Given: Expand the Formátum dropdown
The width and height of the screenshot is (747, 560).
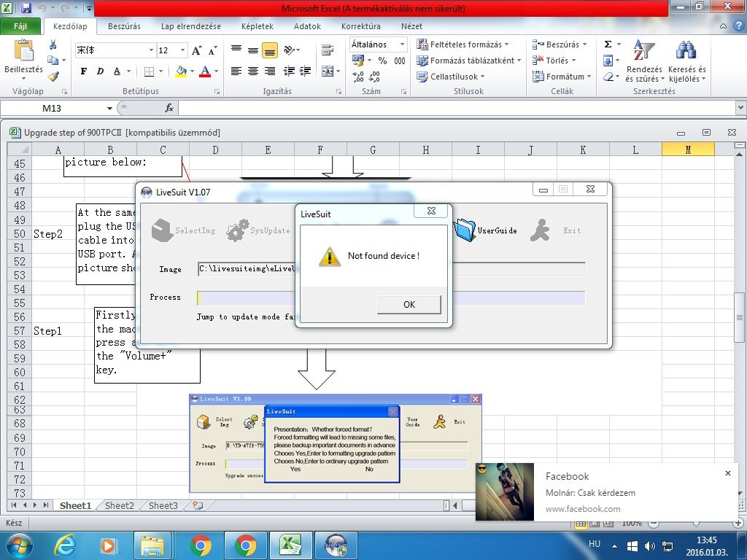Looking at the screenshot, I should point(589,76).
